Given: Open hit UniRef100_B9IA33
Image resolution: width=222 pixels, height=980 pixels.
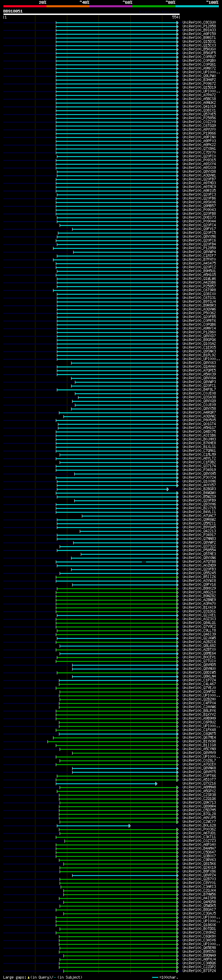Looking at the screenshot, I should point(199,30).
